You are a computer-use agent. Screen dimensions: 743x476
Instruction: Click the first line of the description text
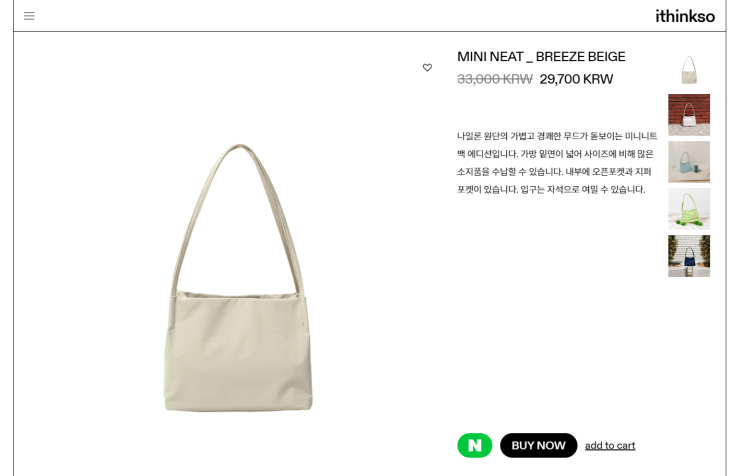(x=557, y=136)
